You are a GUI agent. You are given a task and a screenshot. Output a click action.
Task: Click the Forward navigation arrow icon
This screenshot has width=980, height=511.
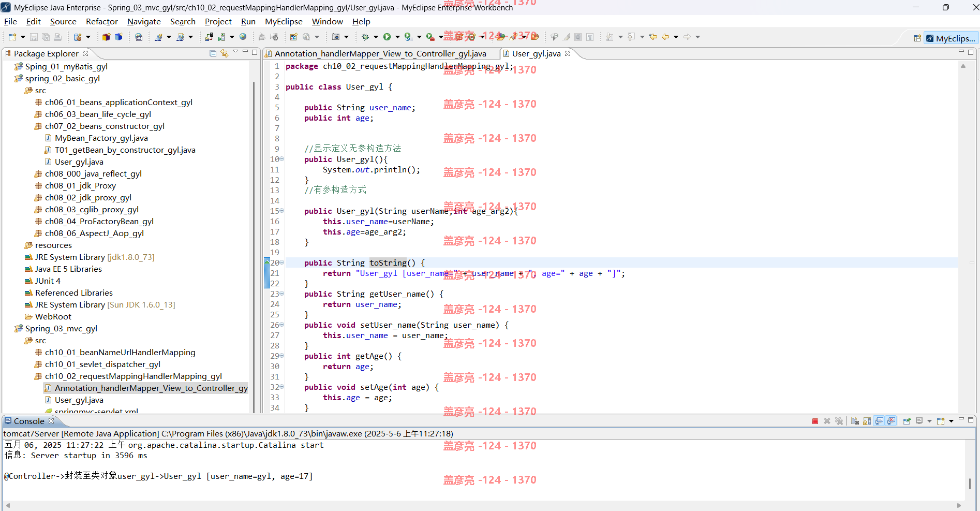(687, 37)
